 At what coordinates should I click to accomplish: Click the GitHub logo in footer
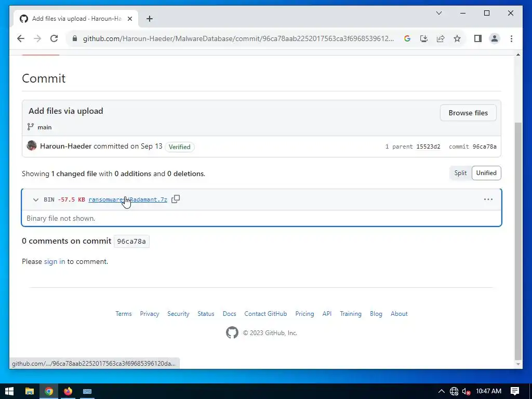coord(232,332)
